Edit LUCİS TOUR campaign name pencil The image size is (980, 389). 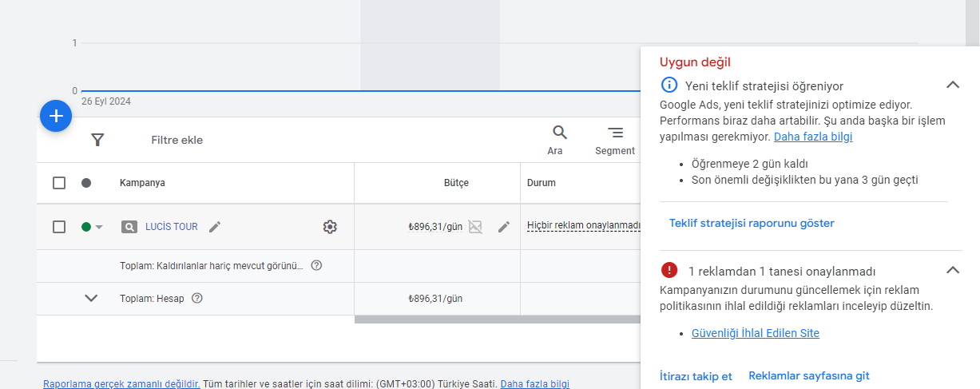pos(214,227)
